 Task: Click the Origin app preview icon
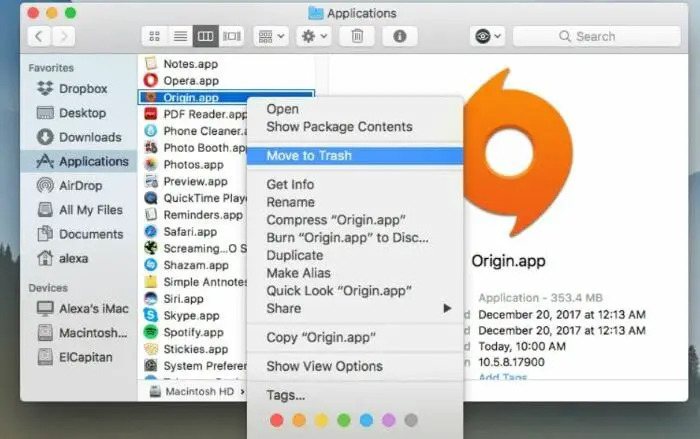[518, 152]
